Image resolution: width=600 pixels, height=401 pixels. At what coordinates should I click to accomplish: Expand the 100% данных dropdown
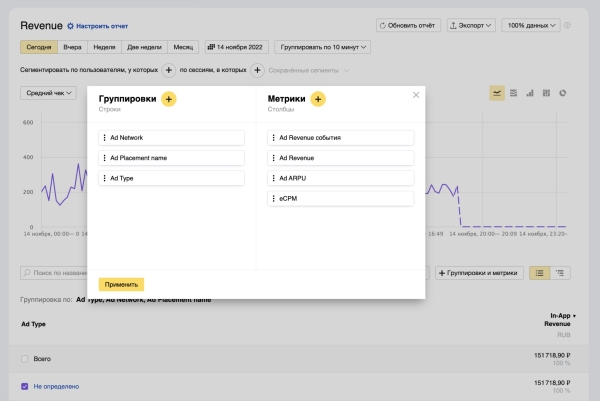[530, 25]
